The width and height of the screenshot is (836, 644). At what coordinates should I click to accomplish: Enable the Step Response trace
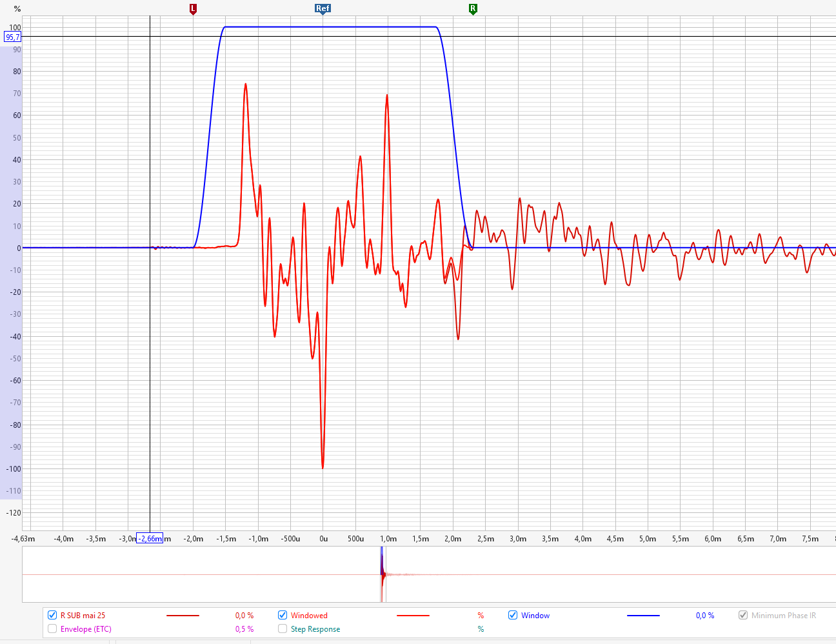click(283, 629)
